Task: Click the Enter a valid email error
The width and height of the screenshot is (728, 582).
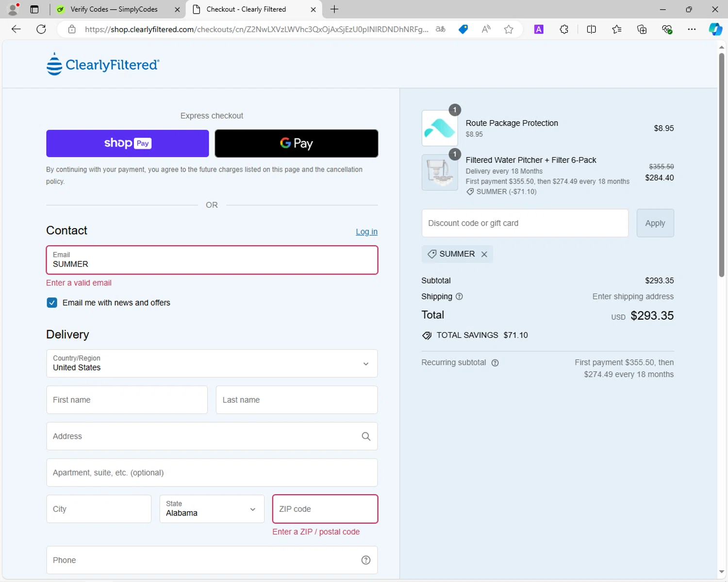Action: pyautogui.click(x=79, y=283)
